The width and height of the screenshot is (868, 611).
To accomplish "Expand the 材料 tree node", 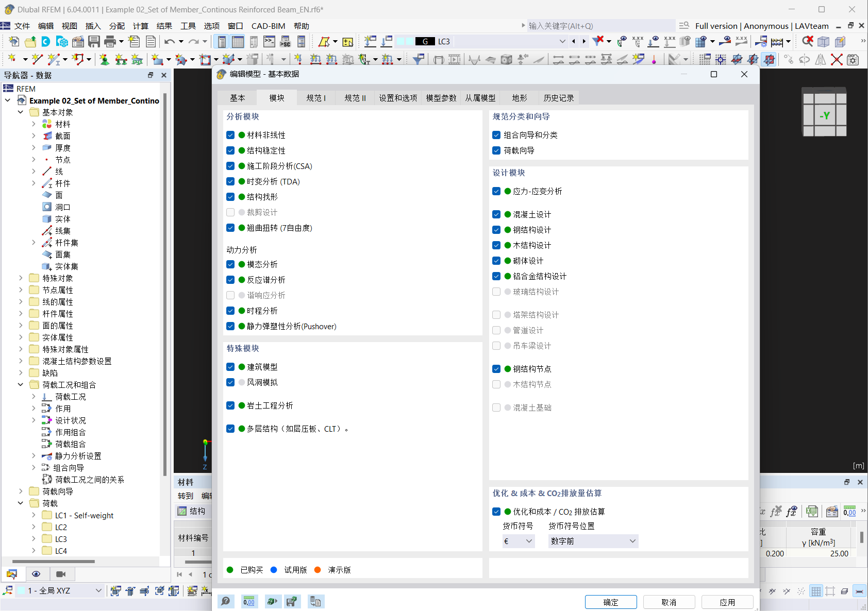I will [34, 124].
